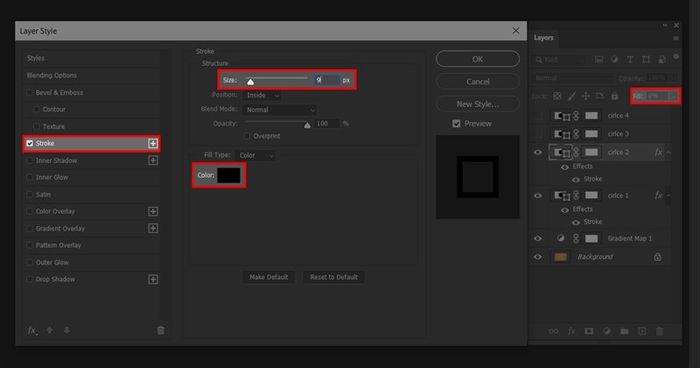Open the Layers panel menu icon
The width and height of the screenshot is (700, 368).
pos(676,38)
